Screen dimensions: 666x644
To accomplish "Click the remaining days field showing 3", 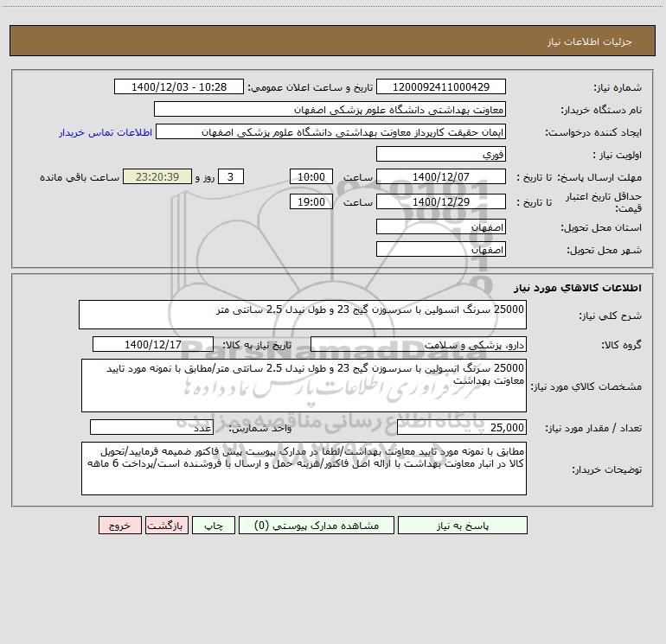I will (x=231, y=176).
